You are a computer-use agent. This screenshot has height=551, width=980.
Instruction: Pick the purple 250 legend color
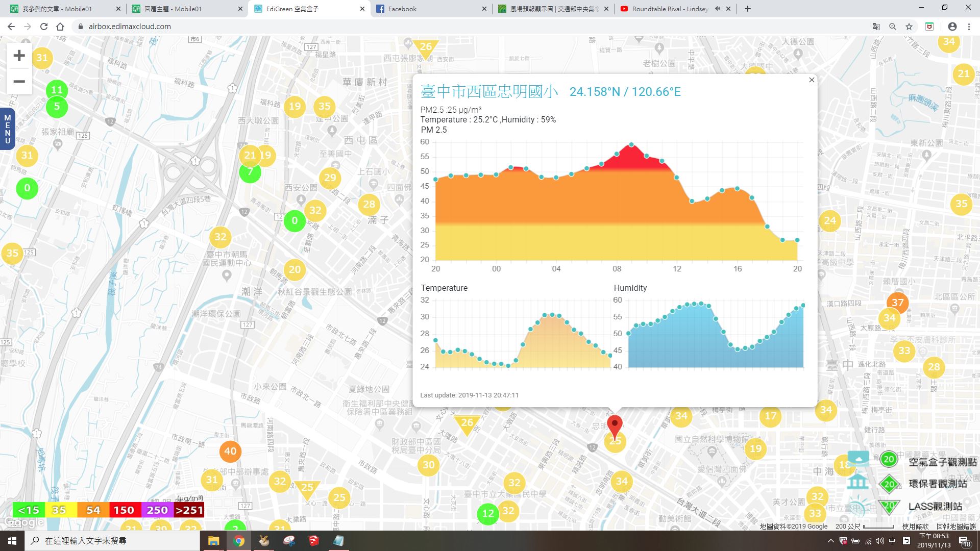click(157, 510)
